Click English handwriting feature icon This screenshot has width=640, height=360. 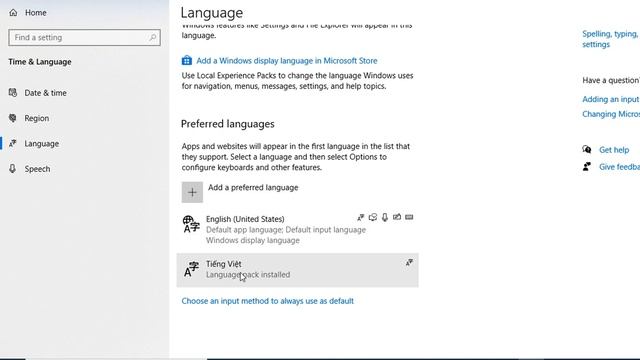397,217
